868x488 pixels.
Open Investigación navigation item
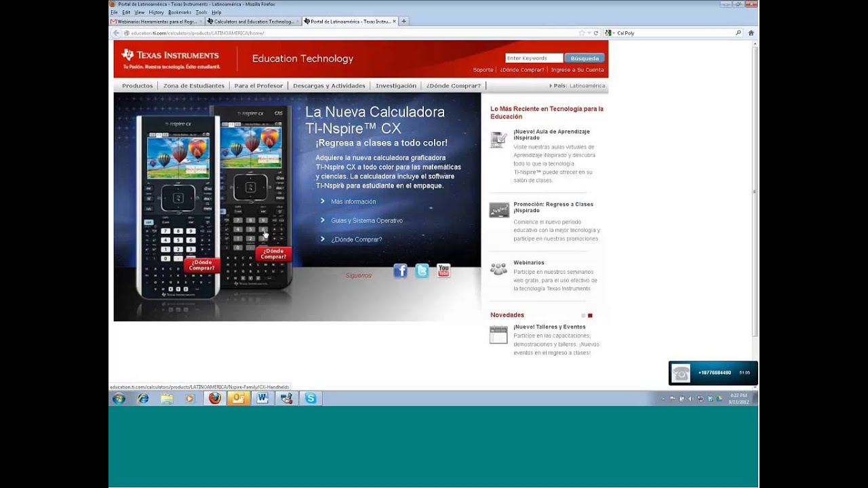click(x=396, y=86)
